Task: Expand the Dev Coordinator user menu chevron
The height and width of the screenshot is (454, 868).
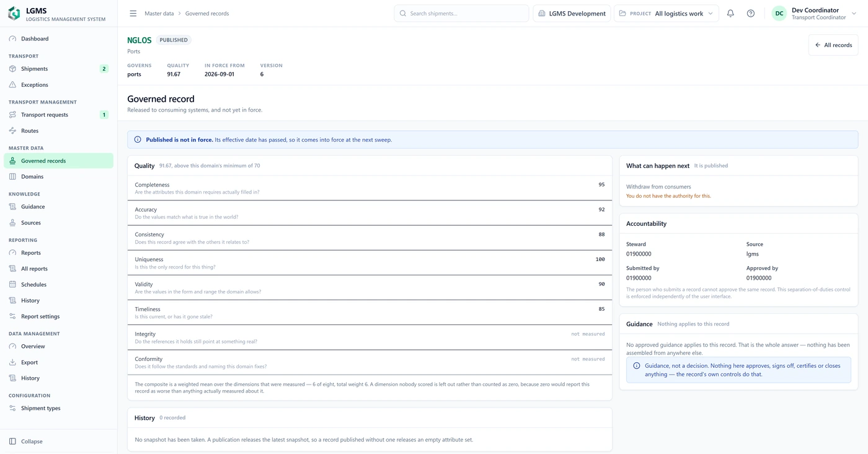Action: [x=854, y=14]
